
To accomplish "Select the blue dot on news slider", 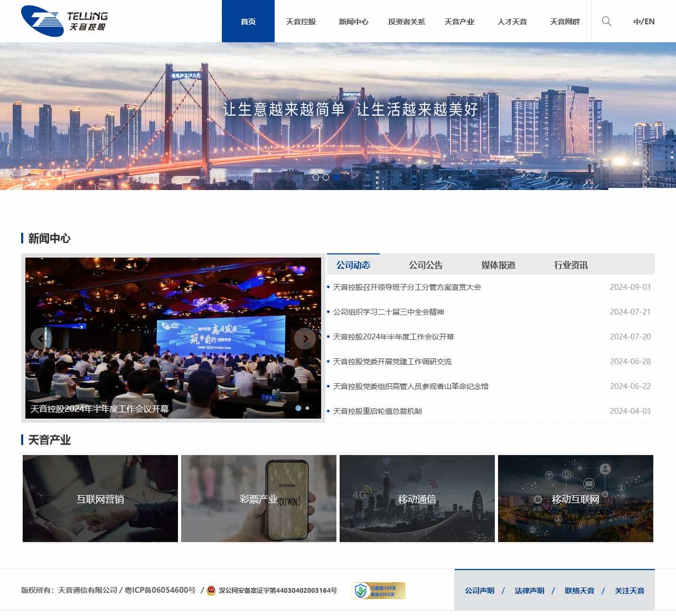I will click(298, 408).
